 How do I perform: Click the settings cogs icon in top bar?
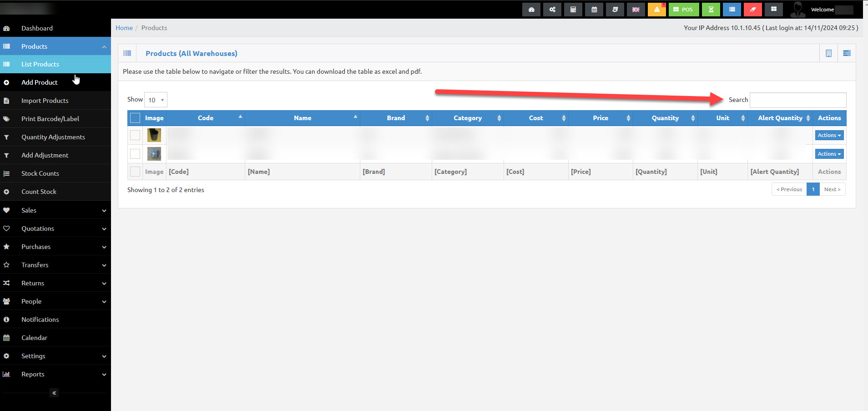pos(552,10)
